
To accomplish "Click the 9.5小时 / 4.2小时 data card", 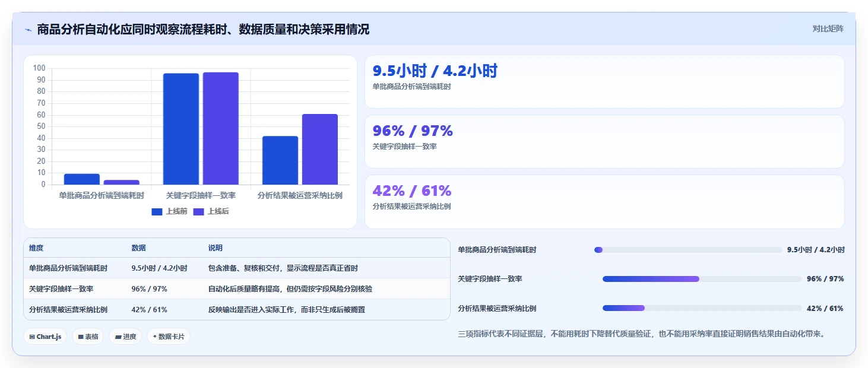I will 604,81.
